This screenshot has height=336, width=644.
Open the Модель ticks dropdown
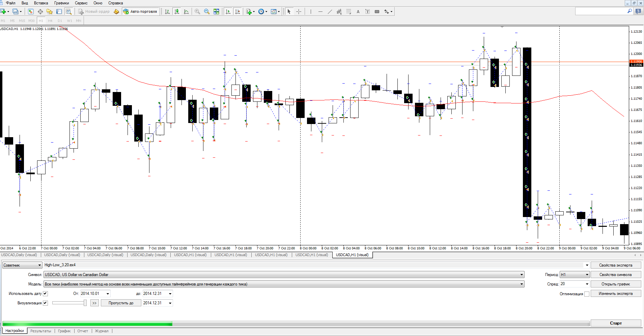coord(284,284)
